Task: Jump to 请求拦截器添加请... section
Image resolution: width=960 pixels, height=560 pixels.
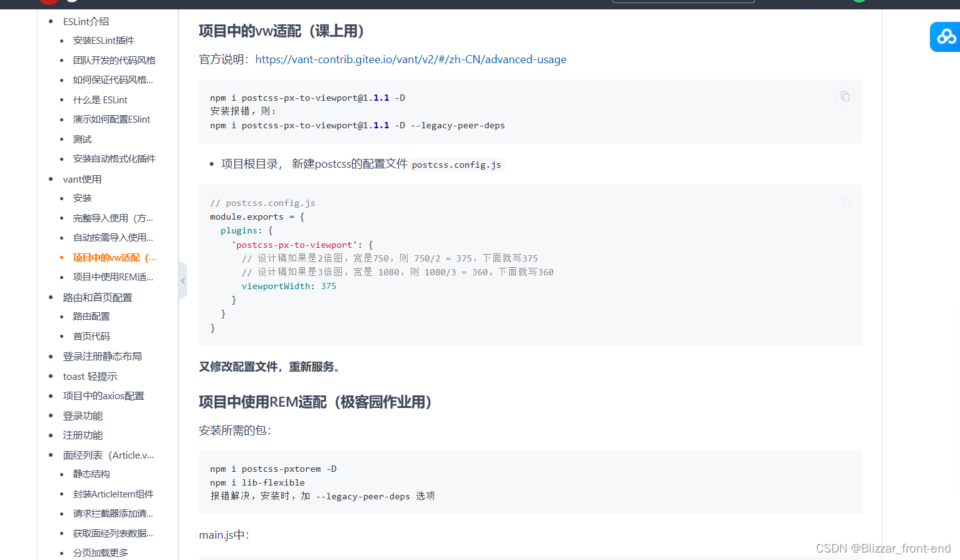Action: pyautogui.click(x=113, y=514)
